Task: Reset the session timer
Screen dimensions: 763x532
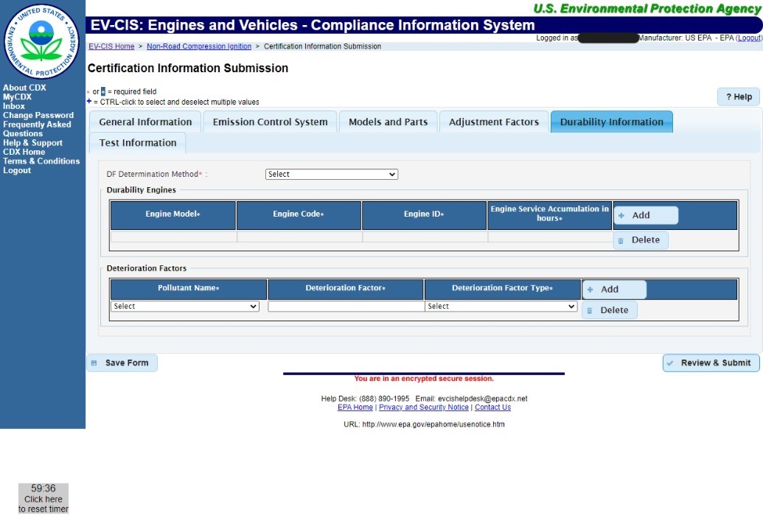Action: (43, 498)
